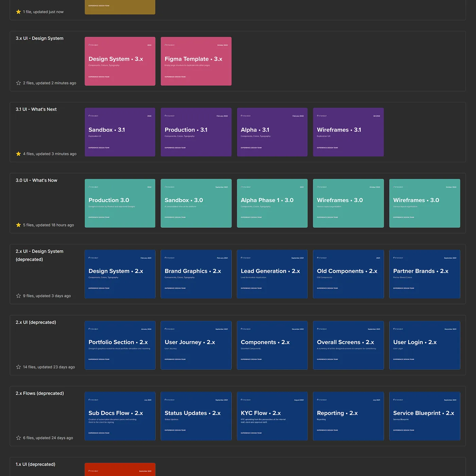The width and height of the screenshot is (476, 476).
Task: Unstar the 3.0 UI - What's Now project
Action: tap(18, 225)
